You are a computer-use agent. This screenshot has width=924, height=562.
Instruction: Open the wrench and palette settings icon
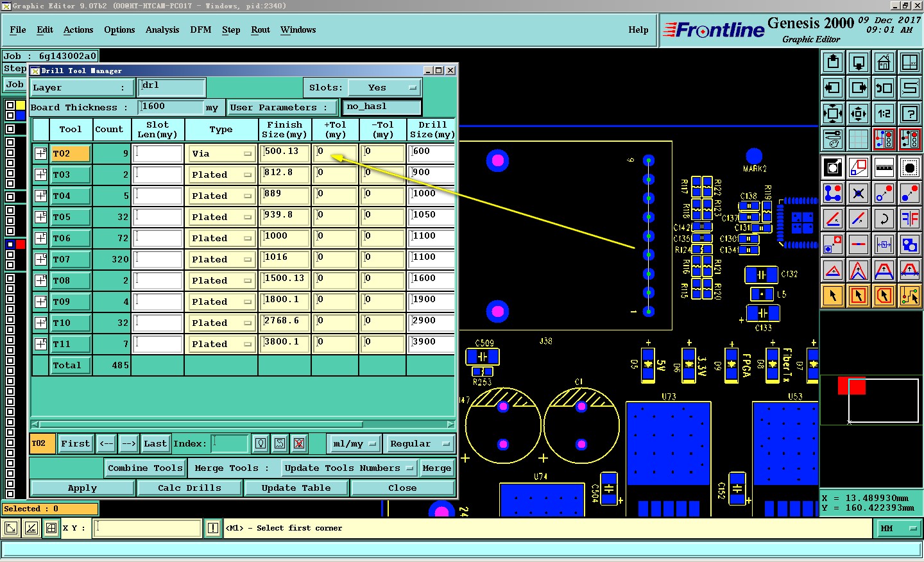point(833,139)
